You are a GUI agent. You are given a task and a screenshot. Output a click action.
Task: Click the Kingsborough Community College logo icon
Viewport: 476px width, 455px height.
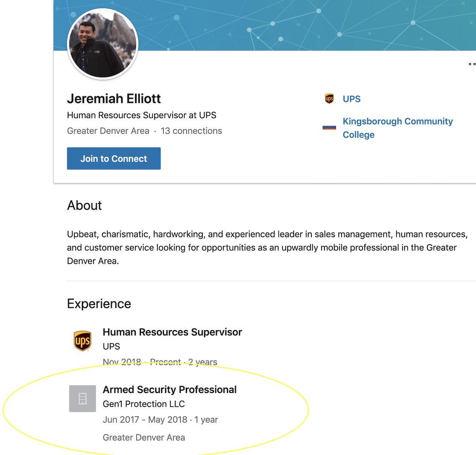click(329, 128)
